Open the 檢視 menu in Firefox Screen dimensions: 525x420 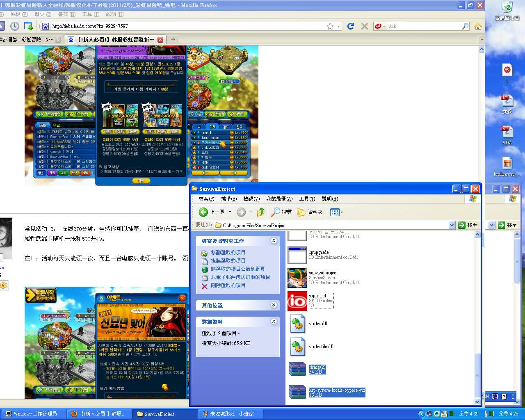[18, 14]
